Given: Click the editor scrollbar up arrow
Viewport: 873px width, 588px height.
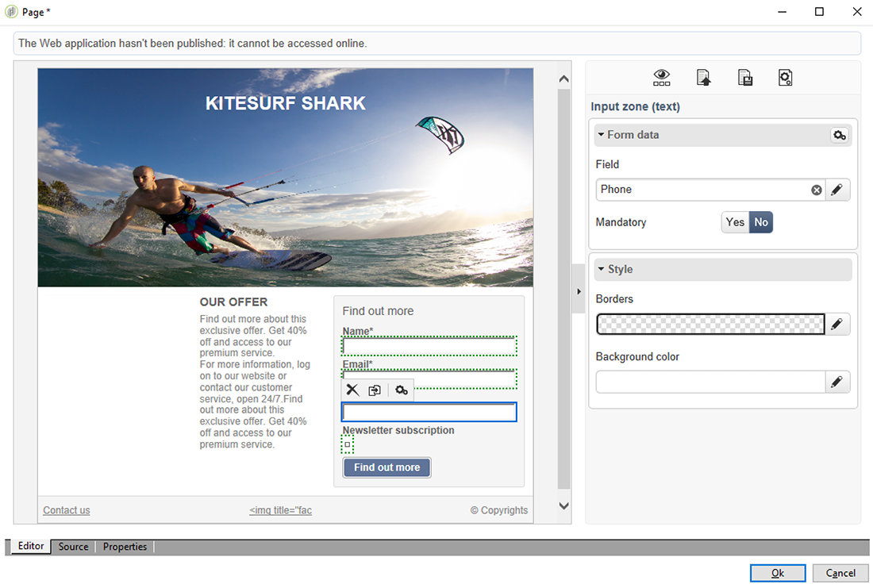Looking at the screenshot, I should point(564,79).
